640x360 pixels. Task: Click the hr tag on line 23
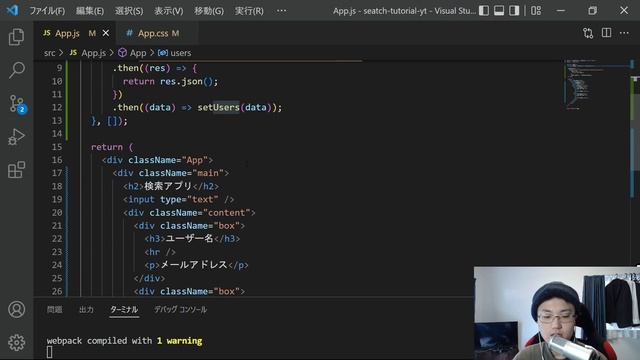point(160,252)
